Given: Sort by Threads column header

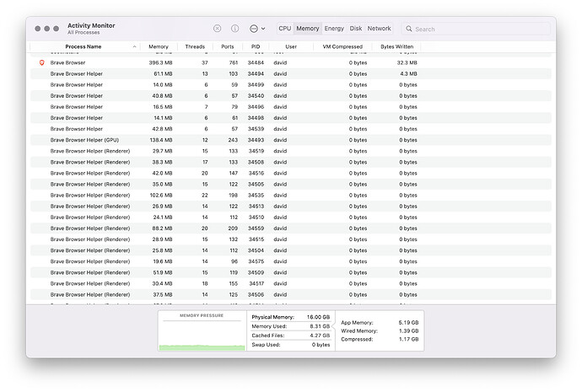Looking at the screenshot, I should click(x=195, y=46).
